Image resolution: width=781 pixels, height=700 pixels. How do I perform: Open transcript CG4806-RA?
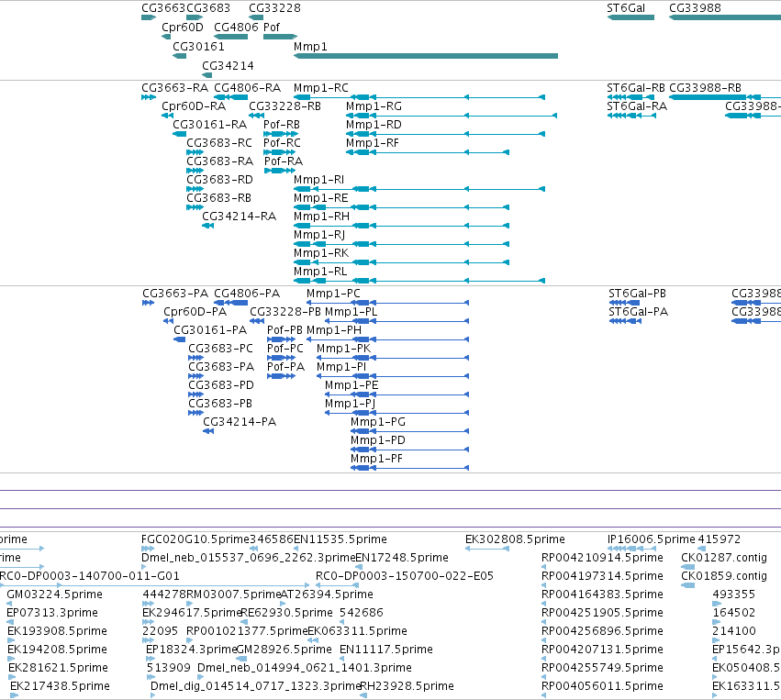click(x=247, y=88)
